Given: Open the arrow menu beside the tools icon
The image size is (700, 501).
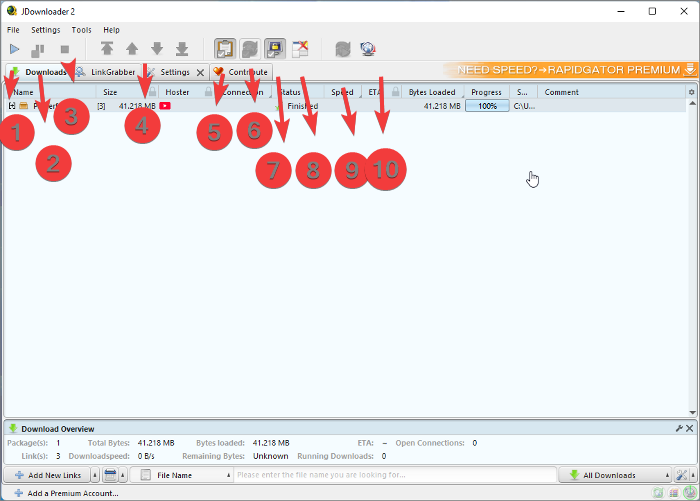Looking at the screenshot, I should point(693,475).
